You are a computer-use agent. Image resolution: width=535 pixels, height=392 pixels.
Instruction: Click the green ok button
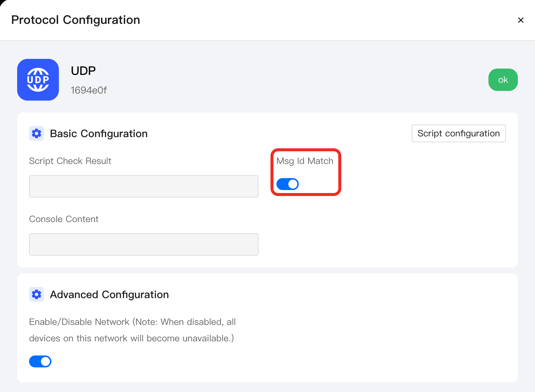point(503,80)
